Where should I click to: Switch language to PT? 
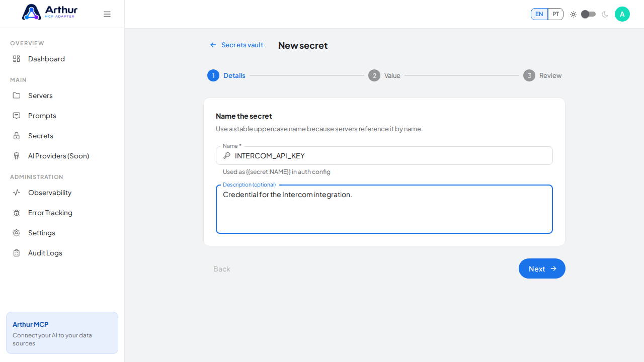[555, 14]
